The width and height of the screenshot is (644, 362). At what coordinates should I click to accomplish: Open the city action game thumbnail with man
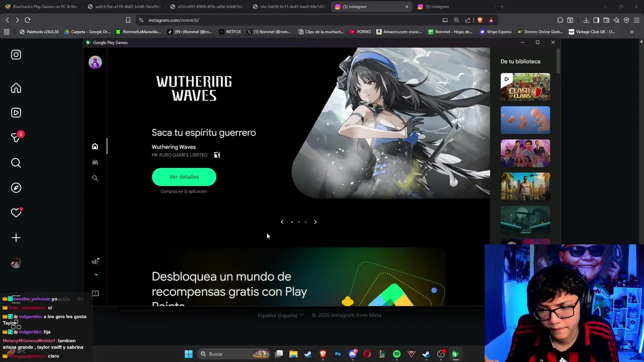525,187
